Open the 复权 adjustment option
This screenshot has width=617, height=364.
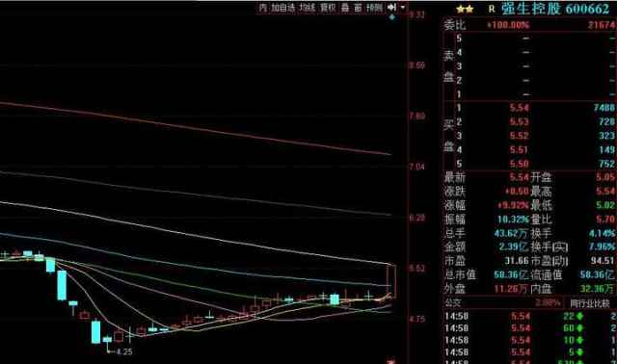(x=328, y=8)
